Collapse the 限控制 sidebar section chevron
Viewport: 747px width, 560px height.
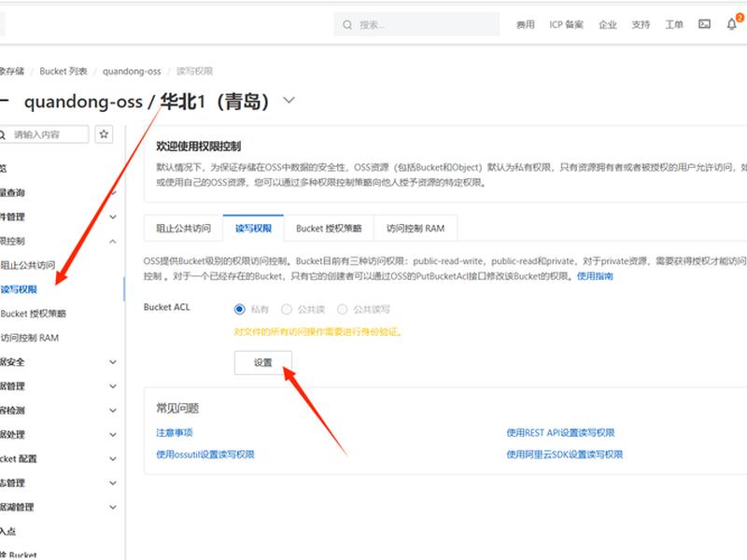[x=113, y=242]
